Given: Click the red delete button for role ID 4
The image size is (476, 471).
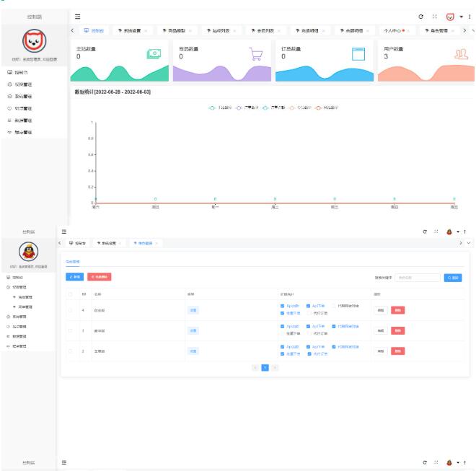Looking at the screenshot, I should coord(397,309).
